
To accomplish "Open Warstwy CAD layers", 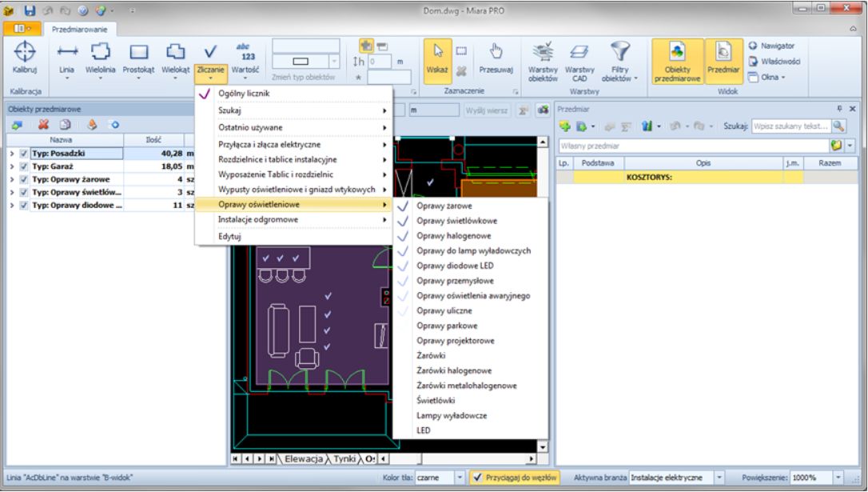I will pos(579,61).
